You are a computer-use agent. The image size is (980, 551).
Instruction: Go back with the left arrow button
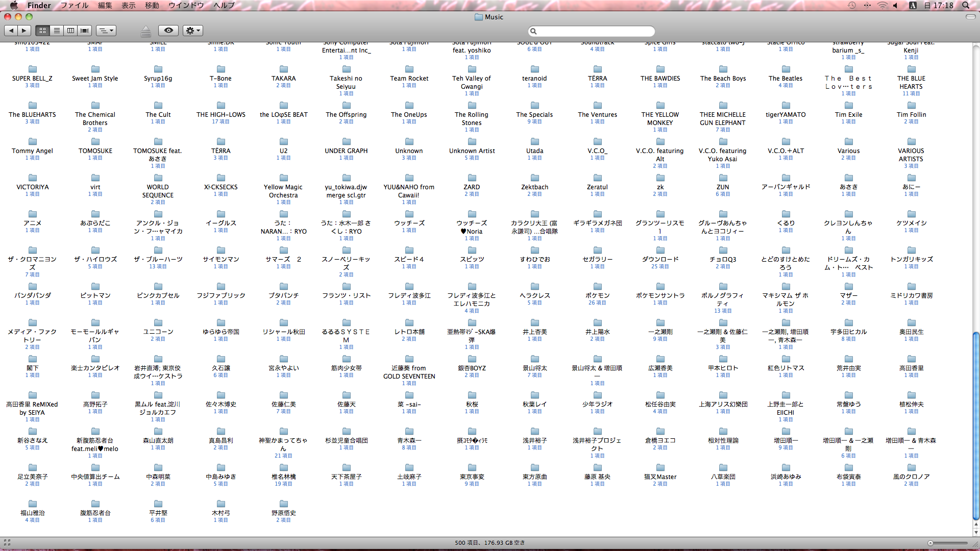11,31
